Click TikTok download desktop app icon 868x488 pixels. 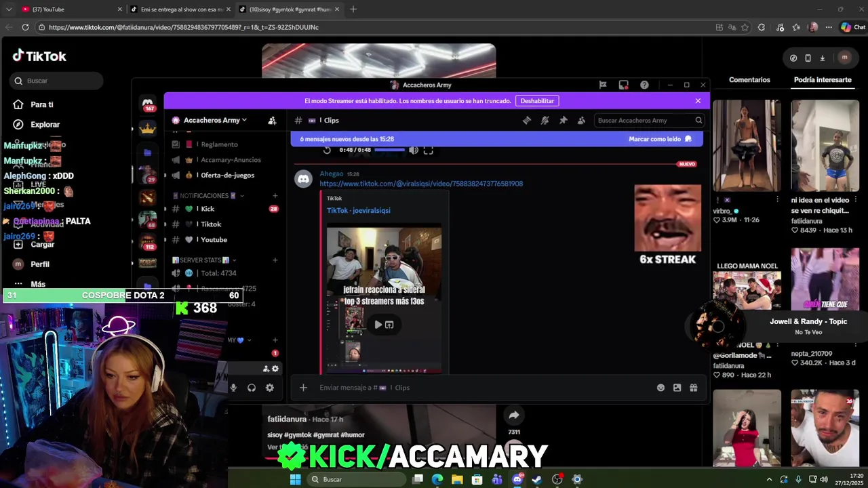point(822,58)
